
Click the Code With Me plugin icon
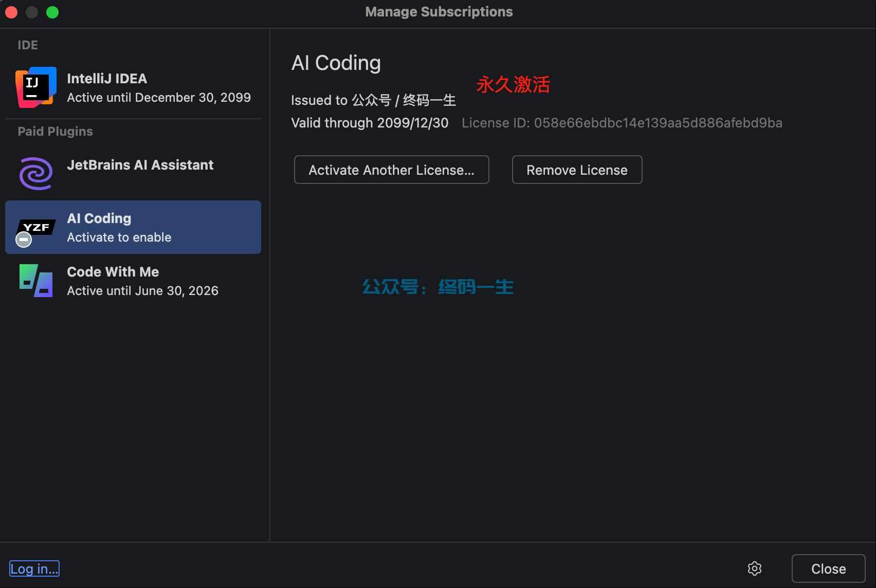click(x=36, y=281)
